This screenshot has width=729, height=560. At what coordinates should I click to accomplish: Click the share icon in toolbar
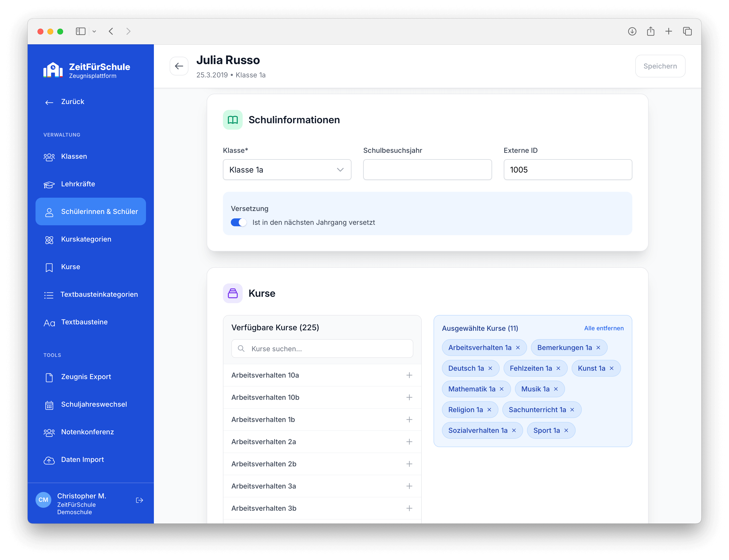point(650,31)
